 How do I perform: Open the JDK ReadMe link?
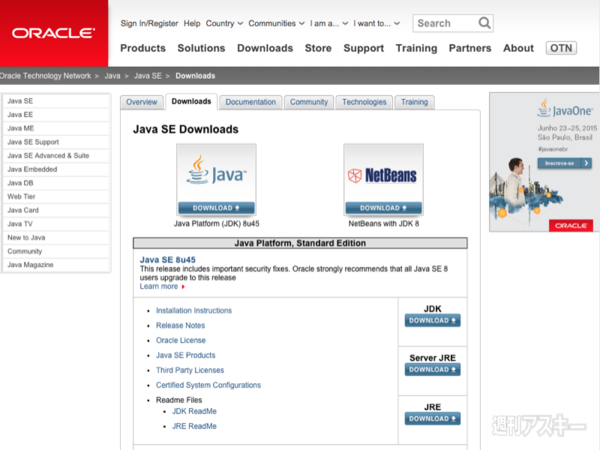(x=194, y=411)
